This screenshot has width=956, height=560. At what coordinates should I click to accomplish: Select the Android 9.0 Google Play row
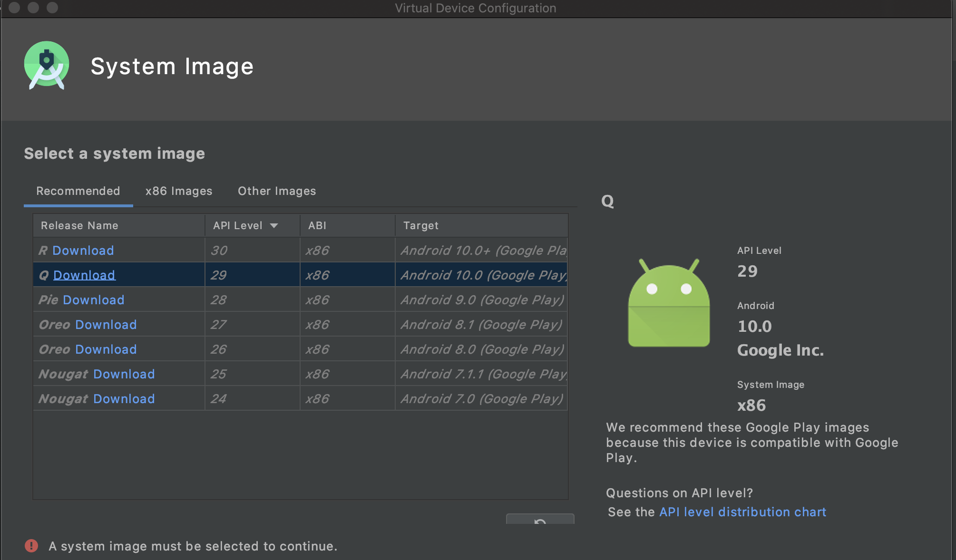(481, 300)
